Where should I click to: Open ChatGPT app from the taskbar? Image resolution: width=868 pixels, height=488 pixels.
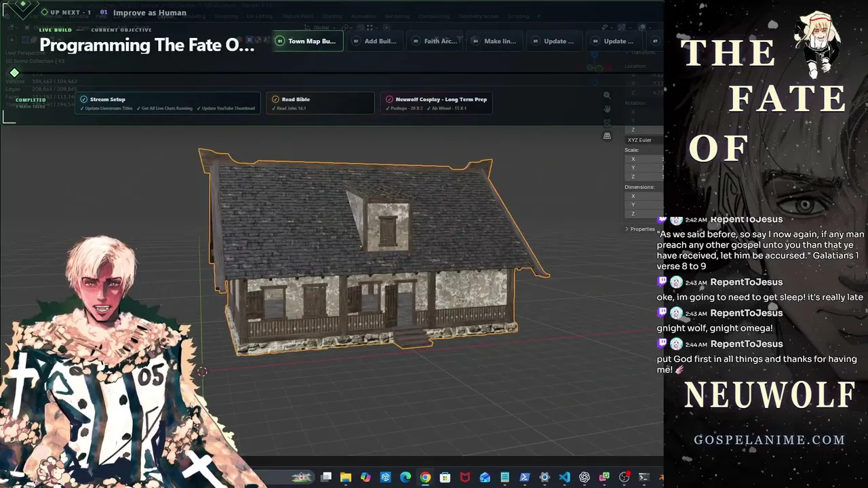[x=585, y=477]
